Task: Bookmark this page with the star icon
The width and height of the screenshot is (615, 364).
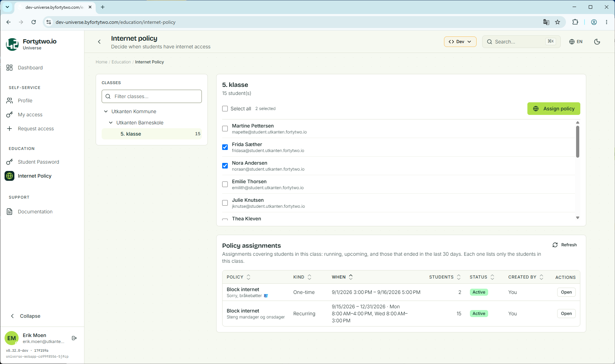Action: tap(558, 22)
